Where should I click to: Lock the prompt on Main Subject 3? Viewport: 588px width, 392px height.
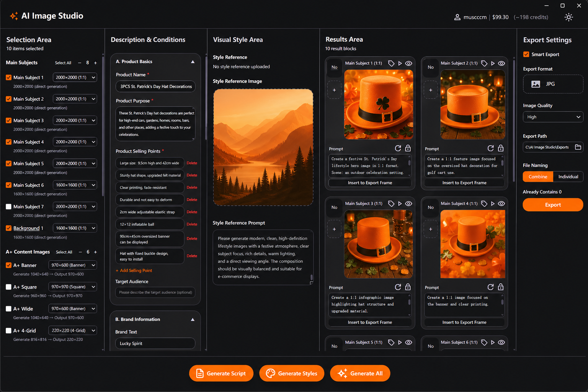point(408,287)
